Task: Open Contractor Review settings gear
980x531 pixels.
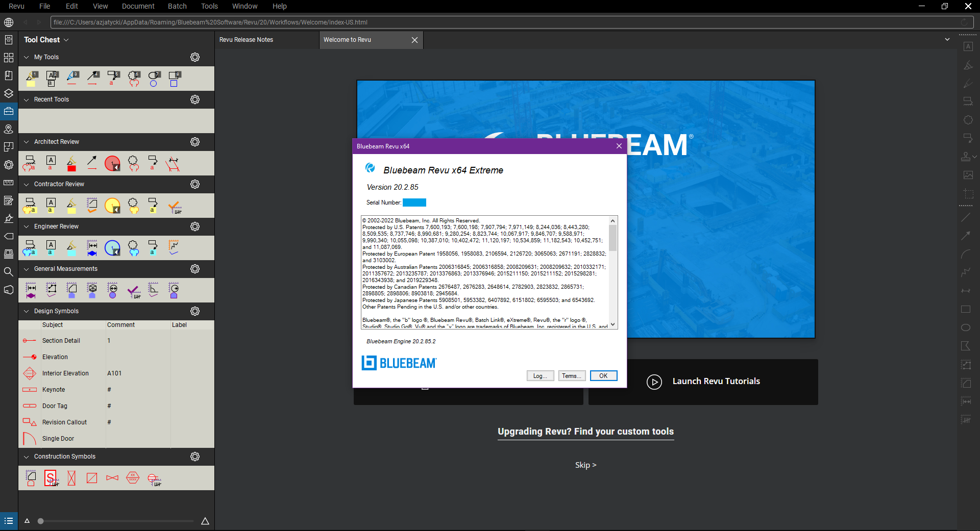Action: pyautogui.click(x=195, y=184)
